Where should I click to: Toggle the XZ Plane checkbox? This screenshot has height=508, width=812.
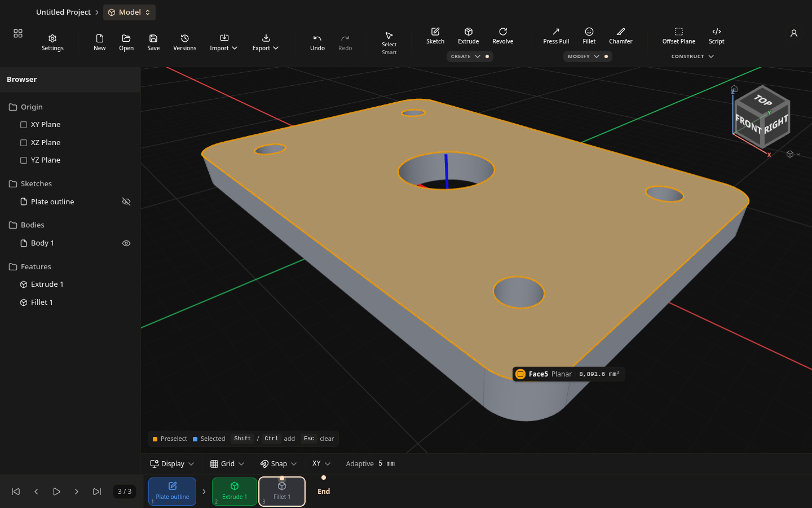tap(24, 143)
